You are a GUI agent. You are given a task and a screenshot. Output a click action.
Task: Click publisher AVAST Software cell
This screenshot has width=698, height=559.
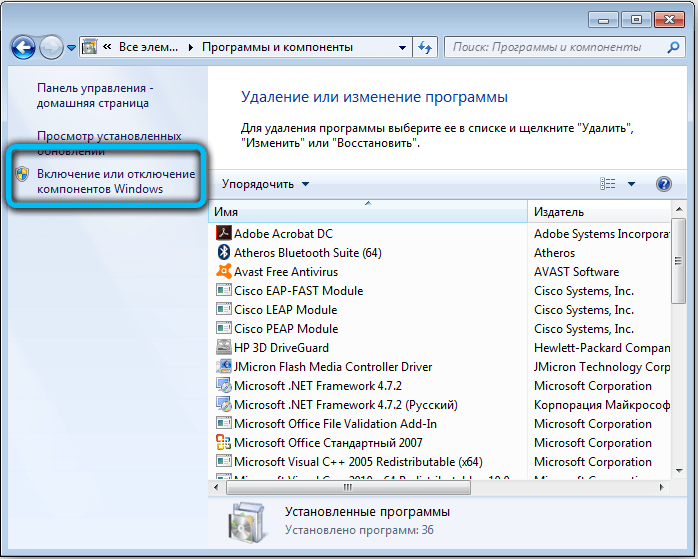pyautogui.click(x=576, y=271)
